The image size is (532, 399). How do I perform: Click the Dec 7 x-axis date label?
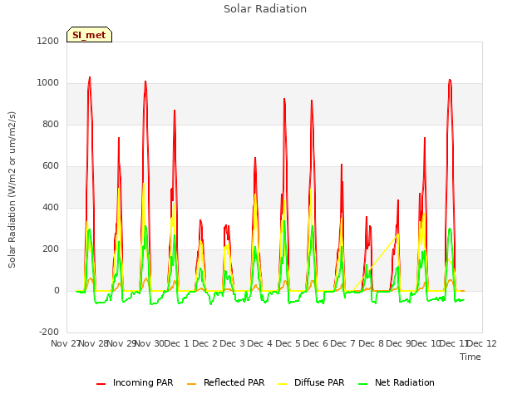(x=342, y=343)
